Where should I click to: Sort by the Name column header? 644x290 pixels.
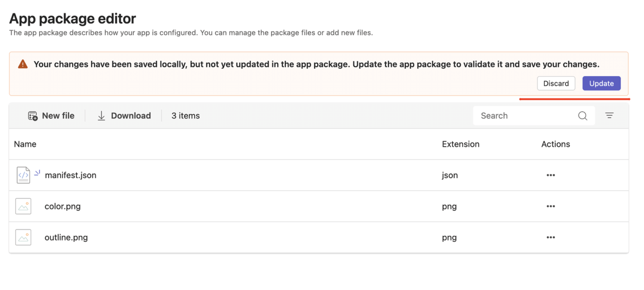(25, 144)
